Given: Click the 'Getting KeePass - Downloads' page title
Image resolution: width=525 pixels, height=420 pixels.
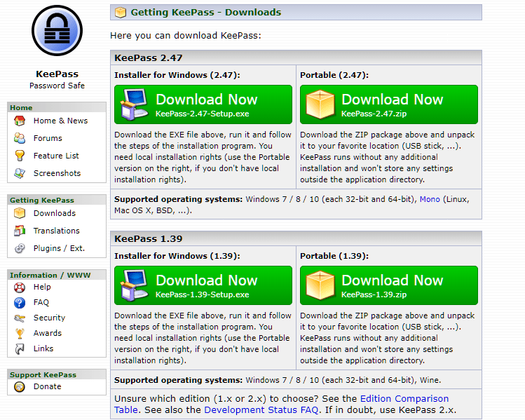Looking at the screenshot, I should tap(206, 13).
